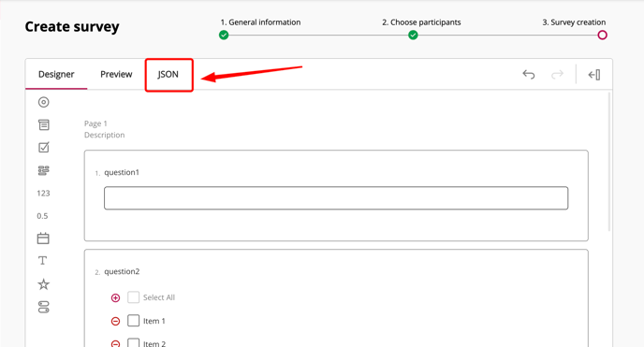Add the 0.5 decimal number question
This screenshot has height=347, width=644.
42,216
